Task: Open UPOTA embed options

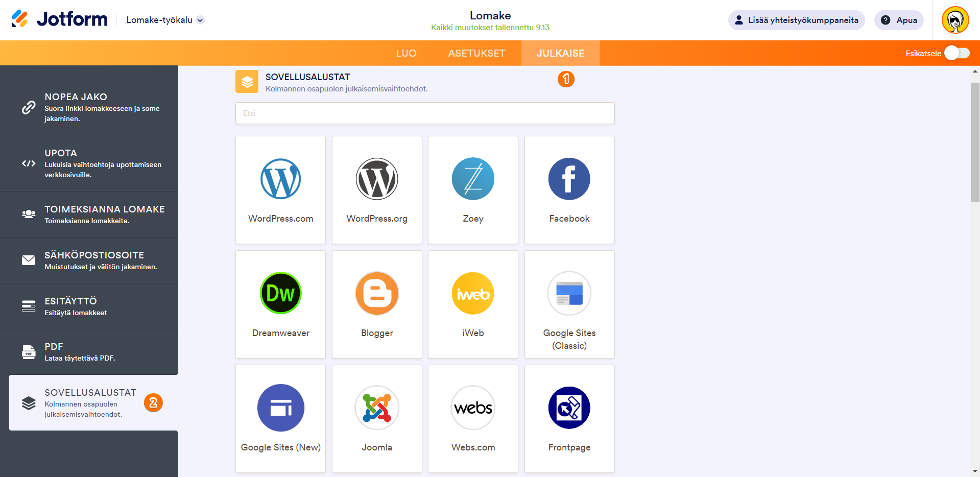Action: (x=89, y=163)
